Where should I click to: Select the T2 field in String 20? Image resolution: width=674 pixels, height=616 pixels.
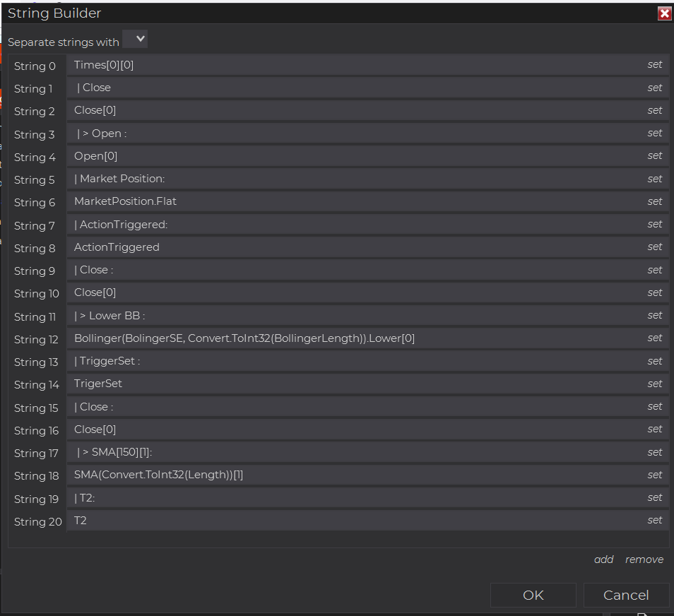367,521
